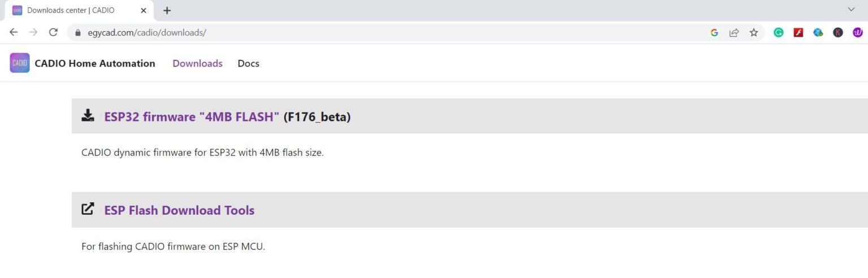Bookmark this page with the star icon
Screen dimensions: 868x278
[754, 33]
